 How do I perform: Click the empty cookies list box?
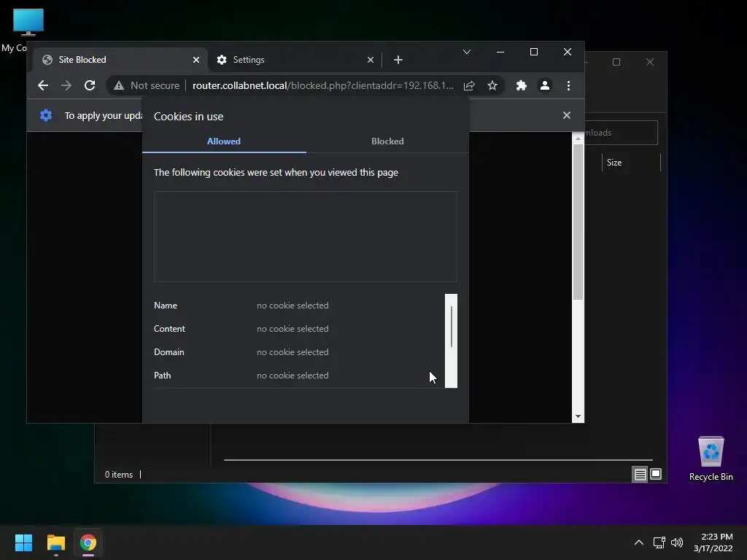[x=306, y=237]
